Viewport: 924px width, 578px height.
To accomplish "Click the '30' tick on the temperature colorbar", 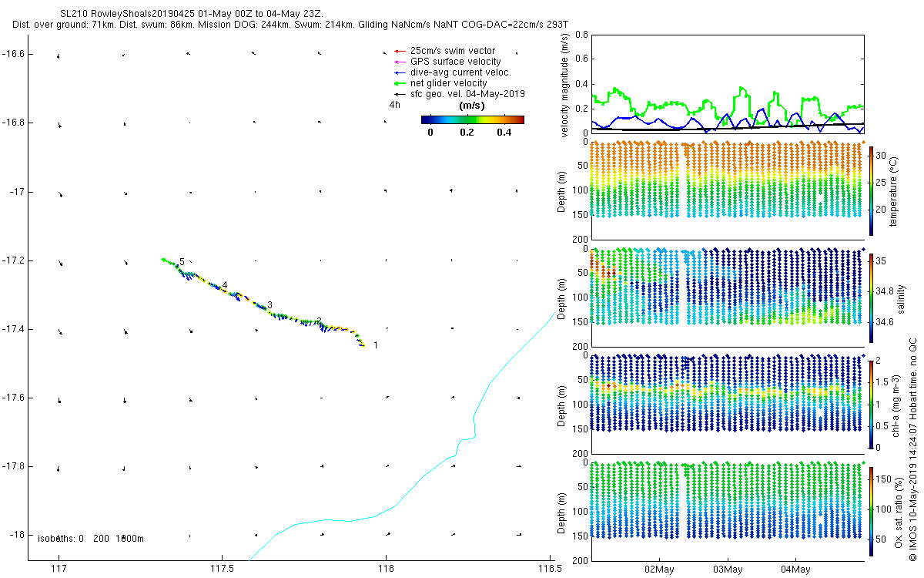I will [882, 154].
